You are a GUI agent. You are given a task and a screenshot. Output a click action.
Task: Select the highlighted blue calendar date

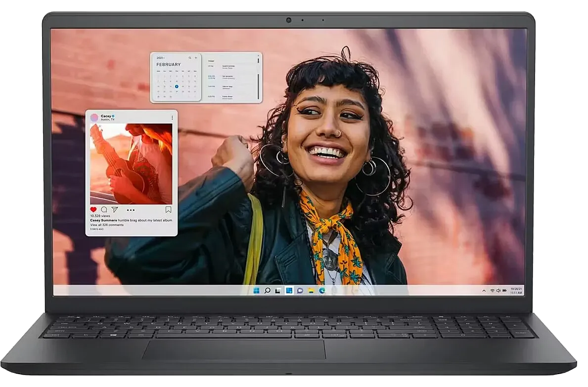click(177, 86)
